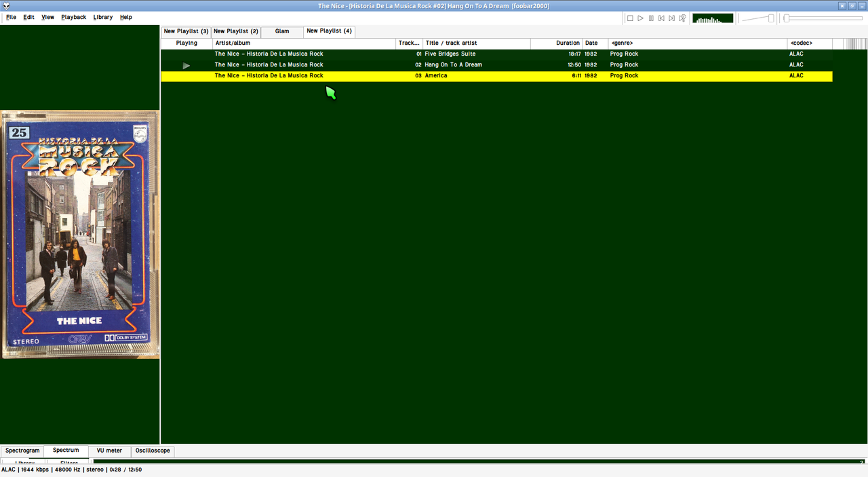868x477 pixels.
Task: Open the Playback menu
Action: (x=73, y=17)
